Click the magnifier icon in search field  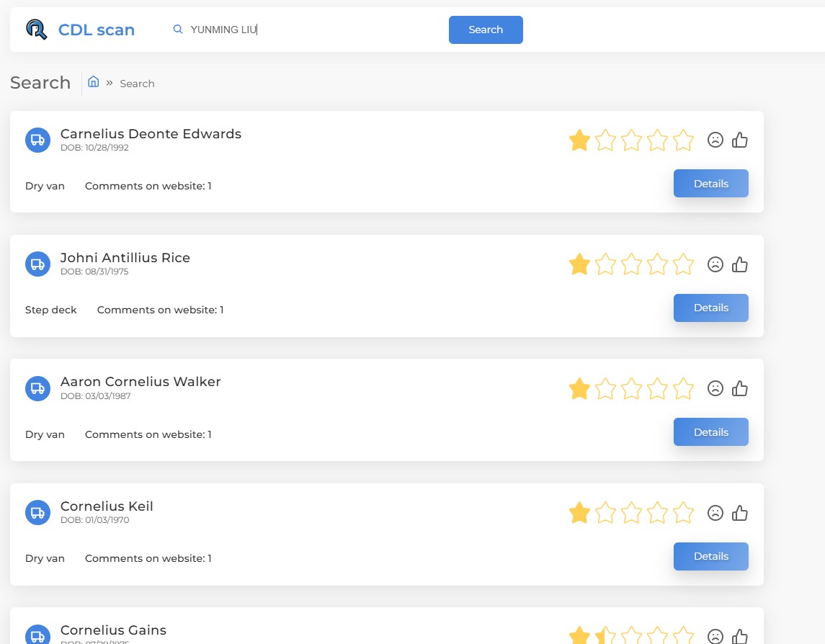point(178,30)
